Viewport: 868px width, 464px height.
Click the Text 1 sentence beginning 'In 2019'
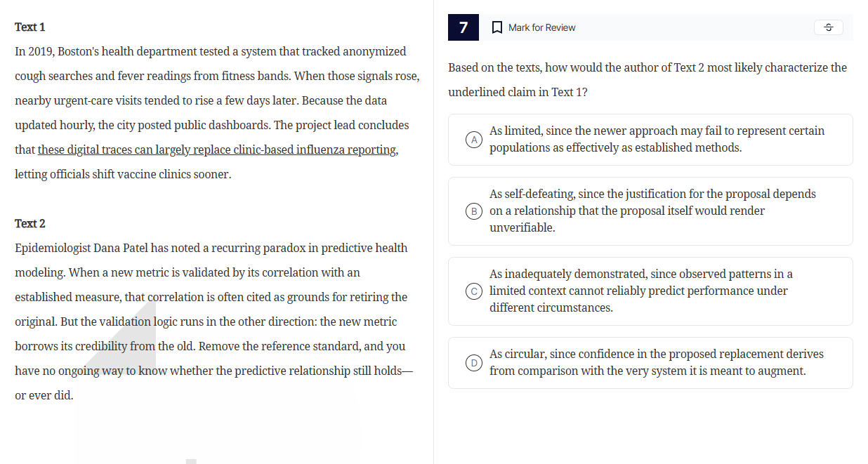click(211, 52)
